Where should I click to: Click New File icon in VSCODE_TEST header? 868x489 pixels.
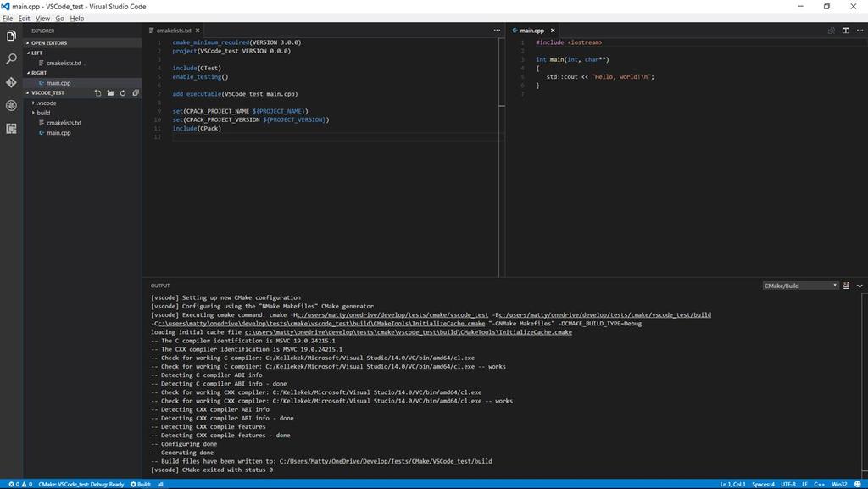[98, 93]
